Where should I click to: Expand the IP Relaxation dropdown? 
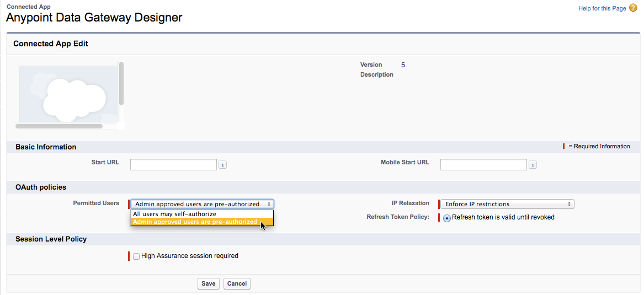click(507, 204)
